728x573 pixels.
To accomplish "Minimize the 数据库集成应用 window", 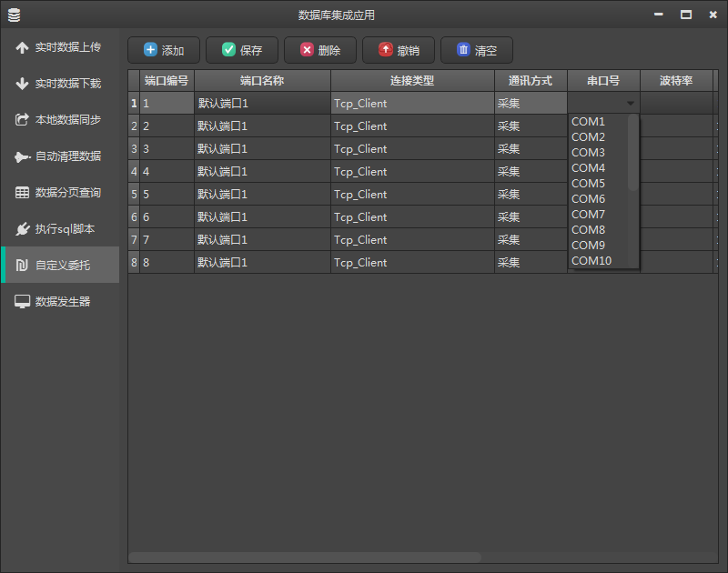I will [x=658, y=15].
